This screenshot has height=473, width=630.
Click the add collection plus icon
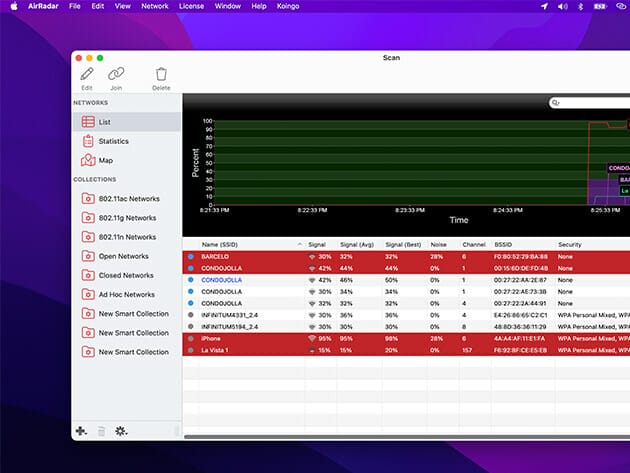(x=81, y=431)
